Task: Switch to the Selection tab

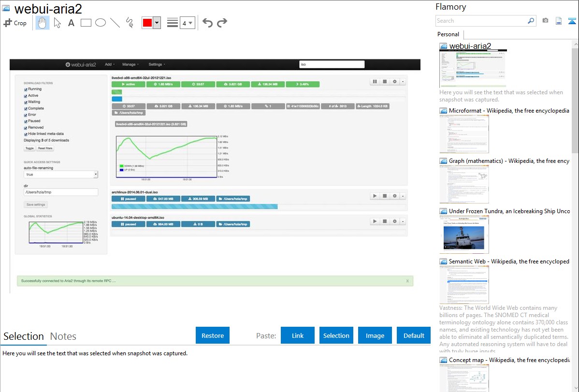Action: 24,336
